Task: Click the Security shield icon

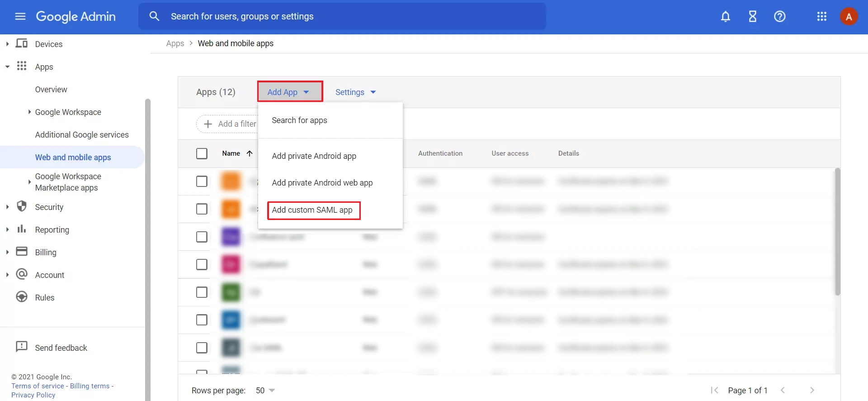Action: pos(22,206)
